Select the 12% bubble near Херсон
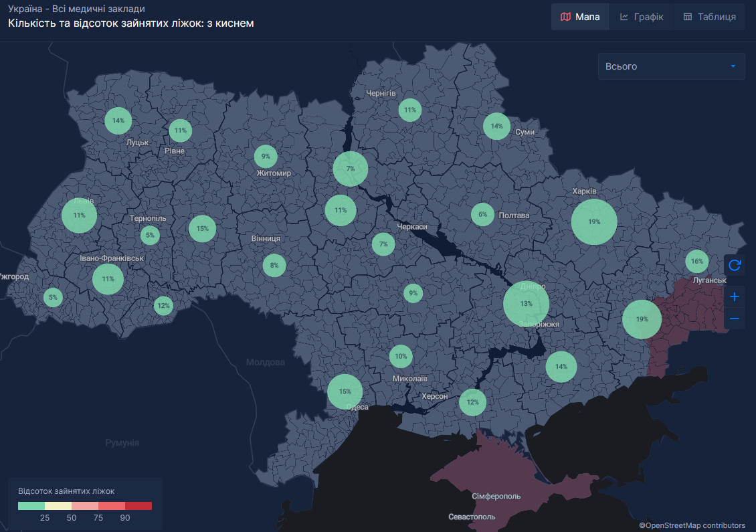Viewport: 756px width, 532px height. 472,402
